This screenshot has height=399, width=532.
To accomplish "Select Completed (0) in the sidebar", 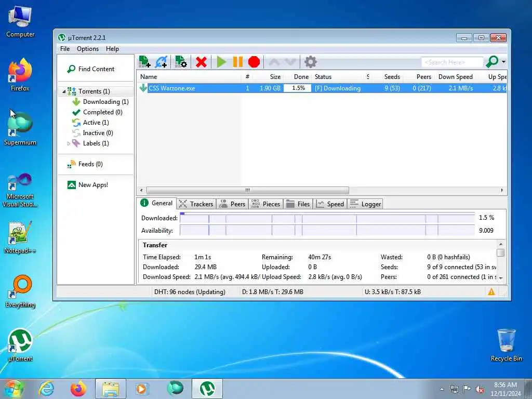I will click(97, 112).
